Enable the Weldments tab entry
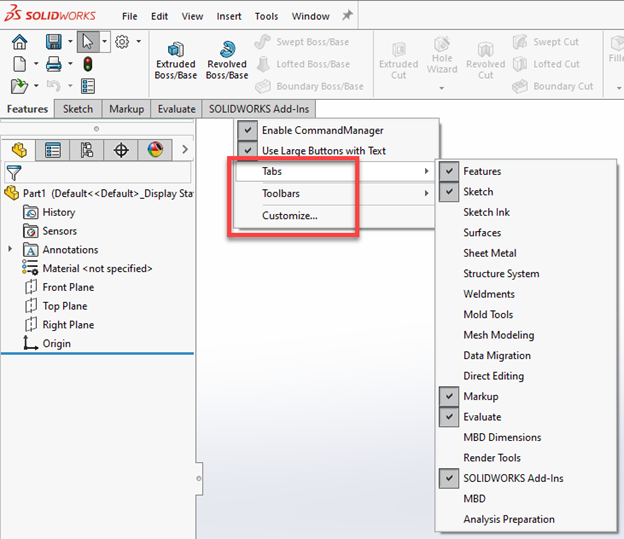The height and width of the screenshot is (539, 624). (526, 294)
